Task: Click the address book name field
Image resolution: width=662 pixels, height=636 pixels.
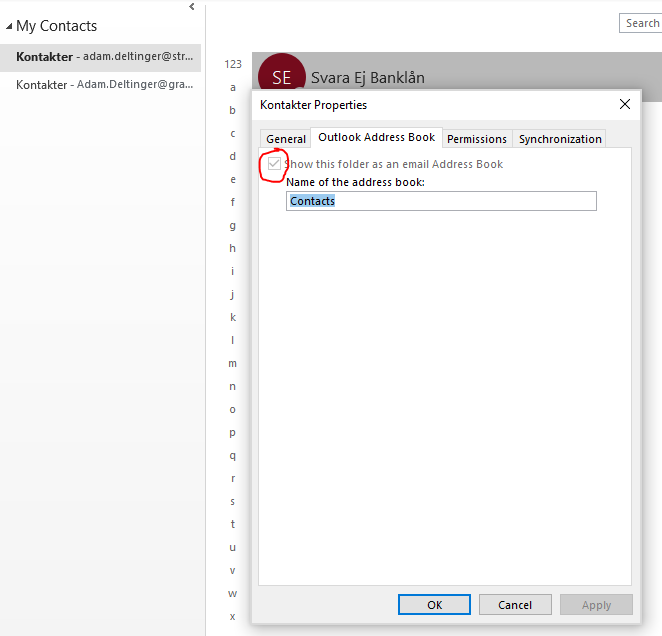Action: tap(441, 201)
